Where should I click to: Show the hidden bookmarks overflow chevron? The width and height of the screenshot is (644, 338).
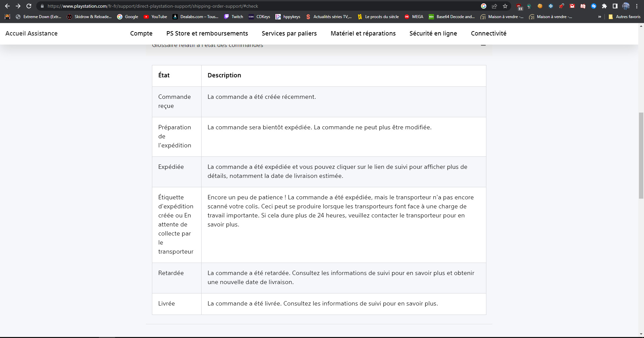pyautogui.click(x=600, y=17)
